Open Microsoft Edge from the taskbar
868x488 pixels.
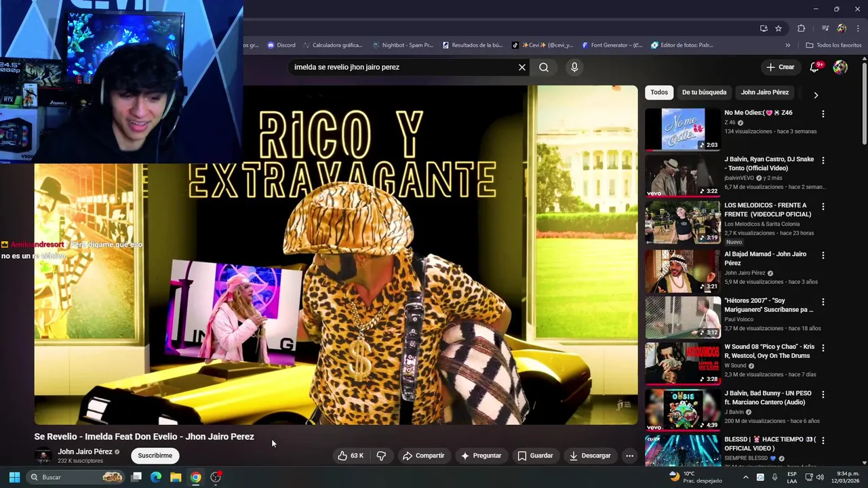[156, 477]
